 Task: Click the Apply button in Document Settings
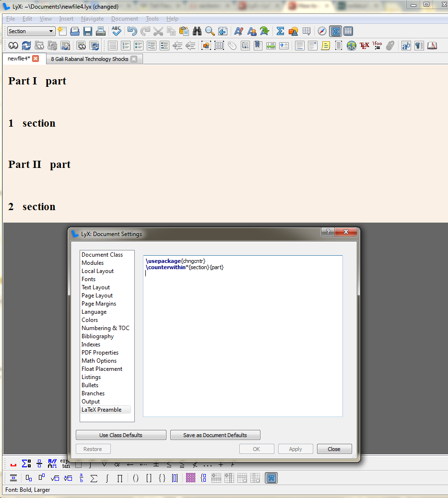tap(295, 449)
